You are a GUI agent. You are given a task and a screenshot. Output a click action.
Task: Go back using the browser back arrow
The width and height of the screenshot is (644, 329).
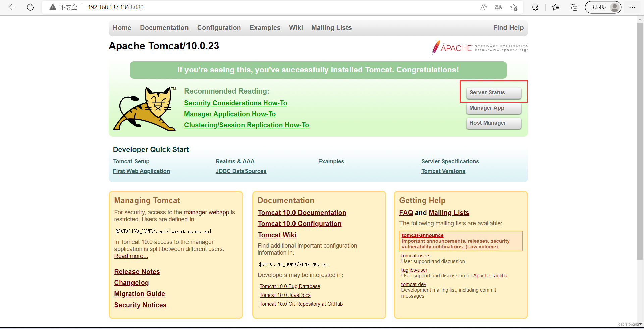point(12,7)
